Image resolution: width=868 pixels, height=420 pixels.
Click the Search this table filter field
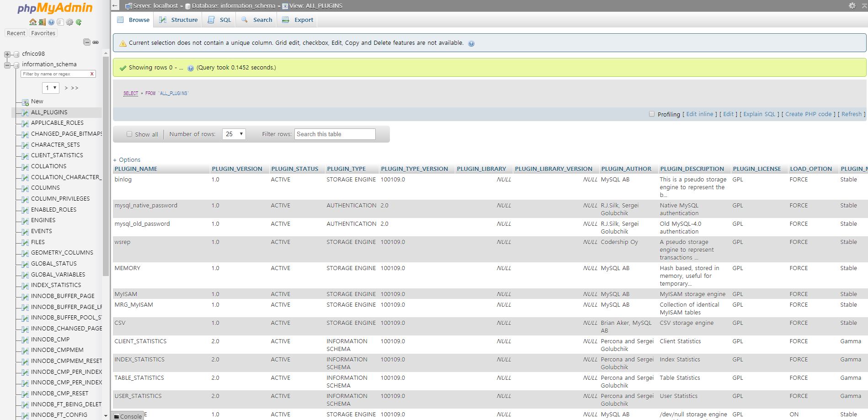point(335,134)
